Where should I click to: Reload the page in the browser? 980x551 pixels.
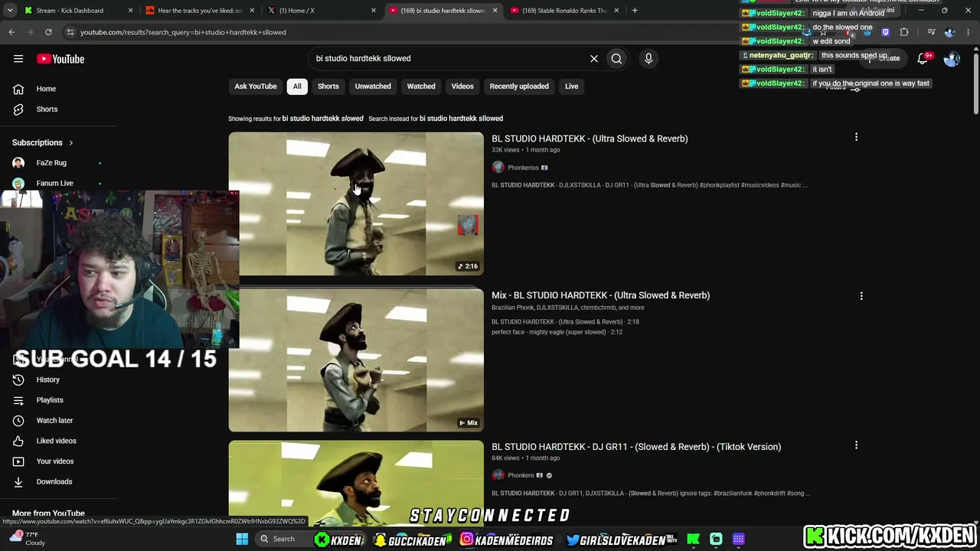pos(48,32)
